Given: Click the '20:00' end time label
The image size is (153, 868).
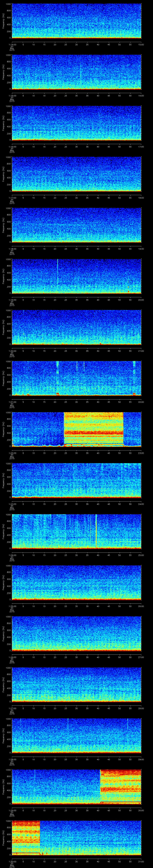Looking at the screenshot, I should click(141, 300).
